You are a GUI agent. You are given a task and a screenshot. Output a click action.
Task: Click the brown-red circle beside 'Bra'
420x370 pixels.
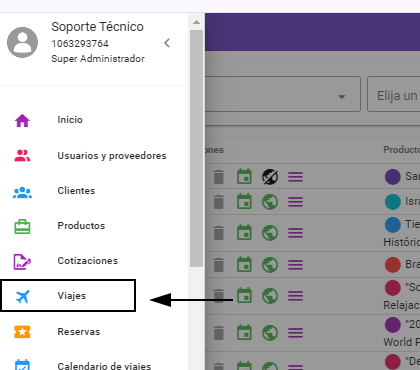(393, 265)
